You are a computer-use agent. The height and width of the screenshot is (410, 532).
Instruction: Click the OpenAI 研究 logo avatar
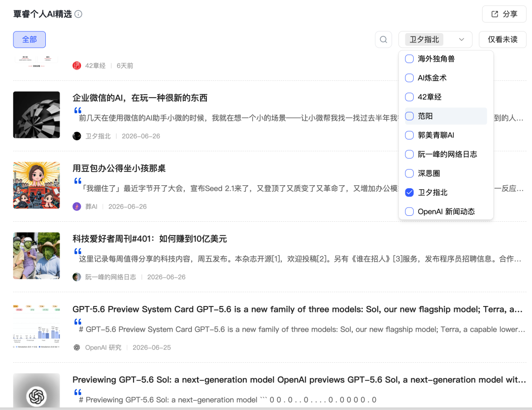click(x=77, y=347)
